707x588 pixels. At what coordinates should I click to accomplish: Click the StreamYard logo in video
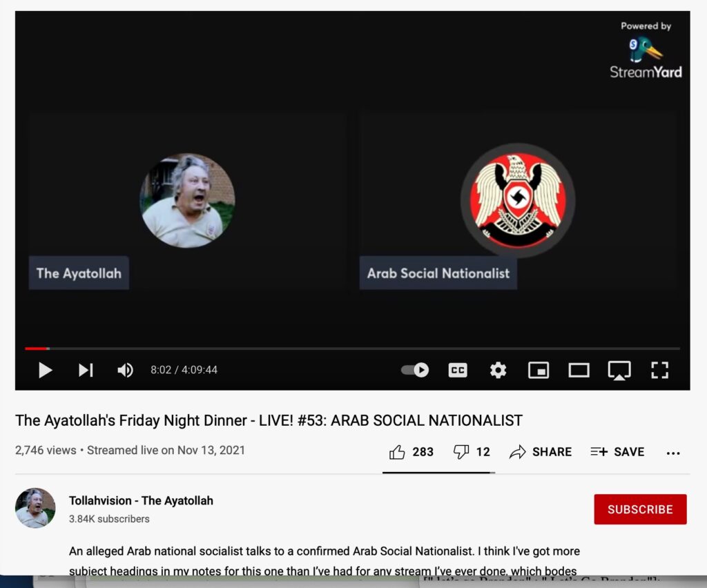point(646,57)
